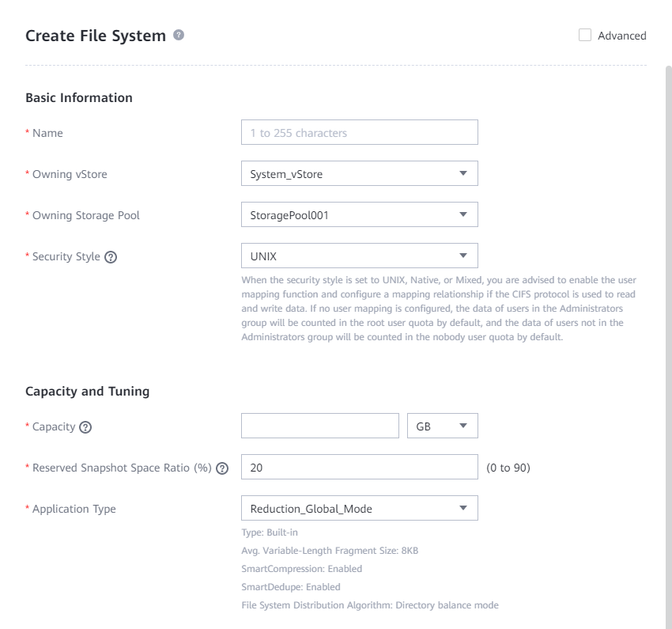The image size is (672, 629).
Task: Click the help icon beside Create File System
Action: (179, 36)
